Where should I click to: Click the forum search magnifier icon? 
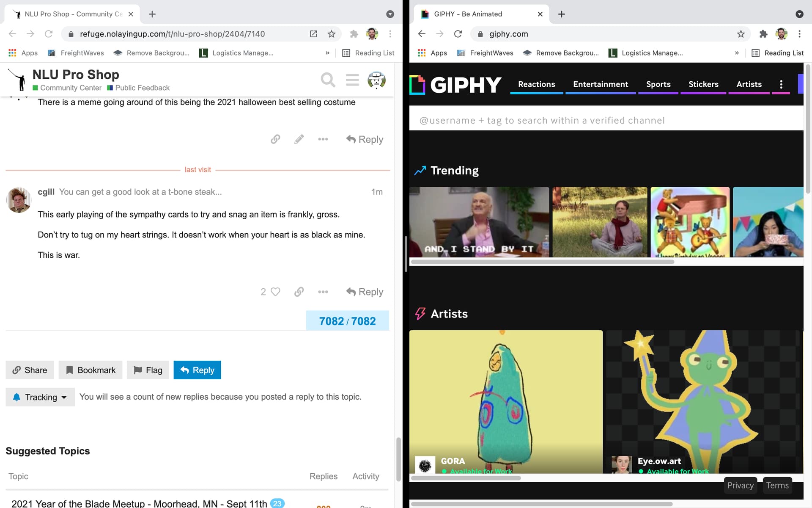(x=328, y=80)
